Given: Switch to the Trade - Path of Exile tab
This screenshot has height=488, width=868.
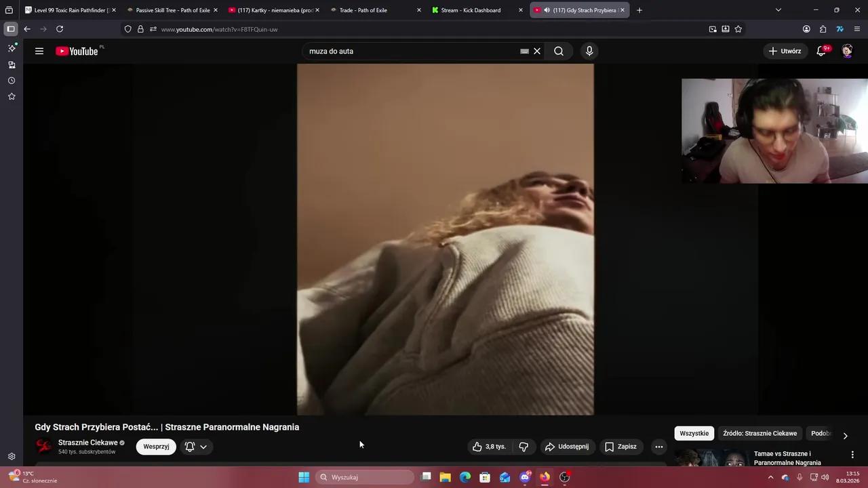Looking at the screenshot, I should coord(363,10).
